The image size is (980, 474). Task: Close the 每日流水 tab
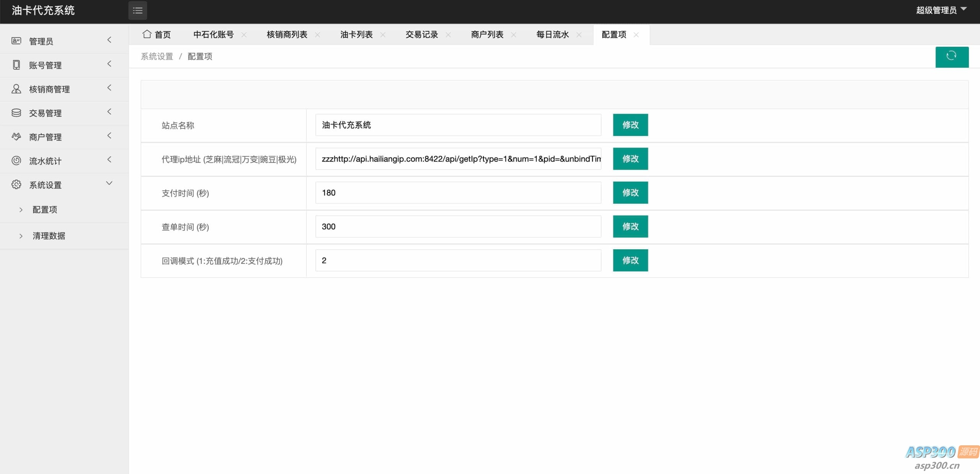(x=579, y=35)
